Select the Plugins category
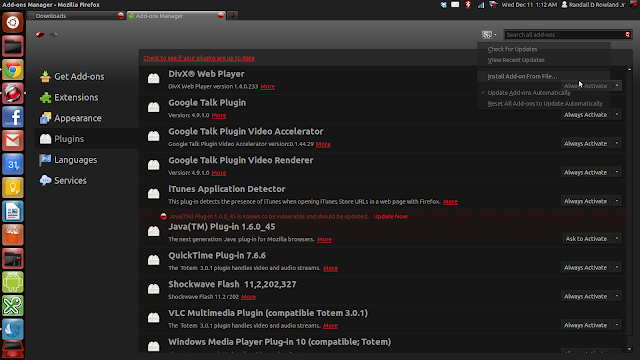 pos(87,139)
